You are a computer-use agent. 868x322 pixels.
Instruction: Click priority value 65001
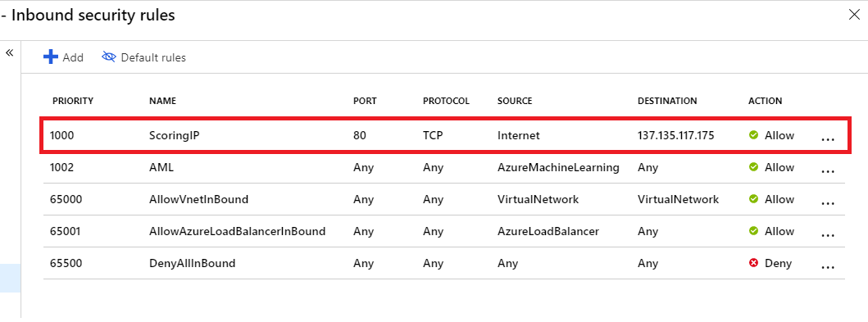coord(66,232)
